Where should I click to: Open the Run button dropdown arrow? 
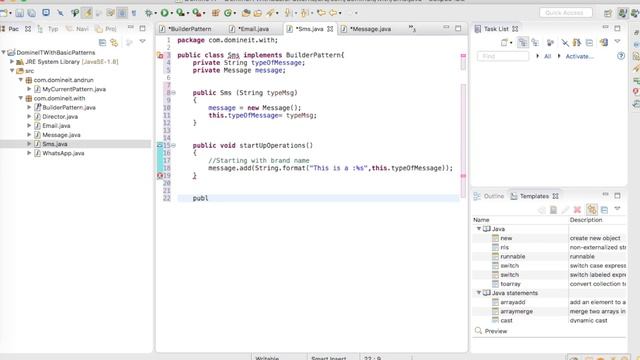click(x=171, y=13)
